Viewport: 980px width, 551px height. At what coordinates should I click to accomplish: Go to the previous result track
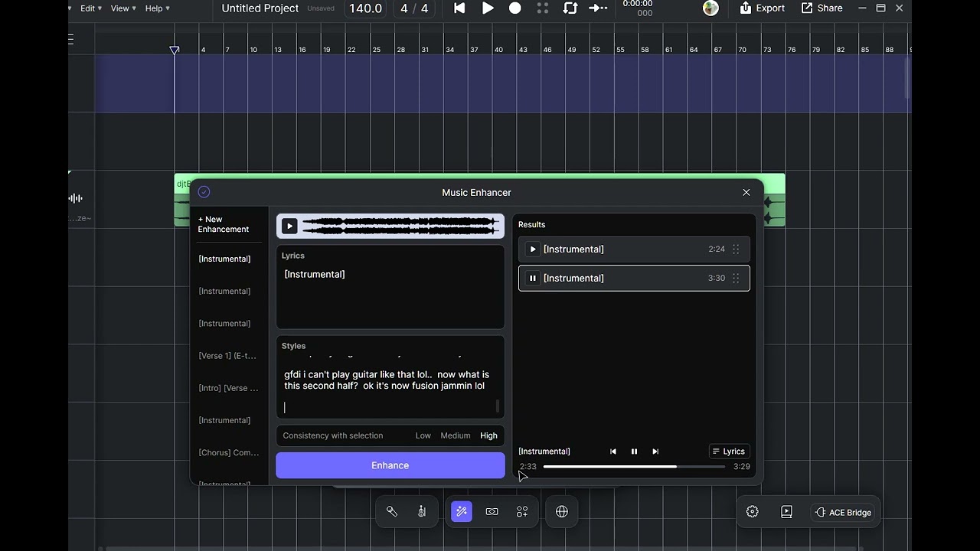pos(613,452)
